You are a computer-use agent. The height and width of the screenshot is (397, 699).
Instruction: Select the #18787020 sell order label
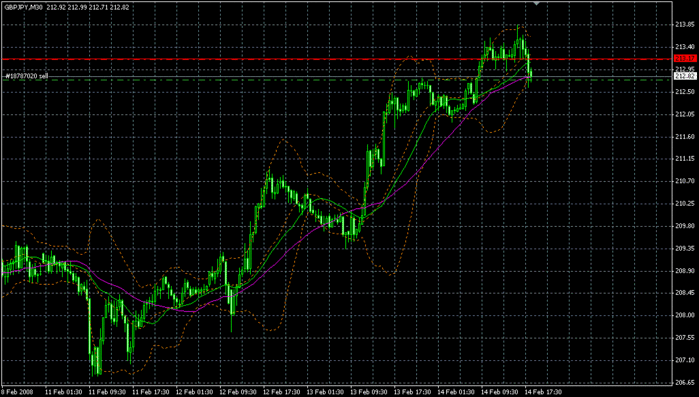pos(26,76)
